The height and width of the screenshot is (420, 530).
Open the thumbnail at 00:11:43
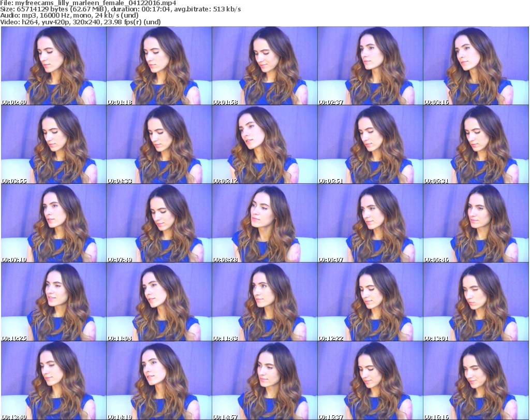click(x=264, y=302)
